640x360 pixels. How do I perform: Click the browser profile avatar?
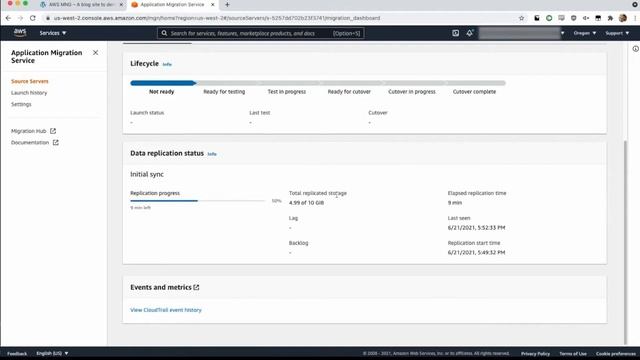pos(622,18)
